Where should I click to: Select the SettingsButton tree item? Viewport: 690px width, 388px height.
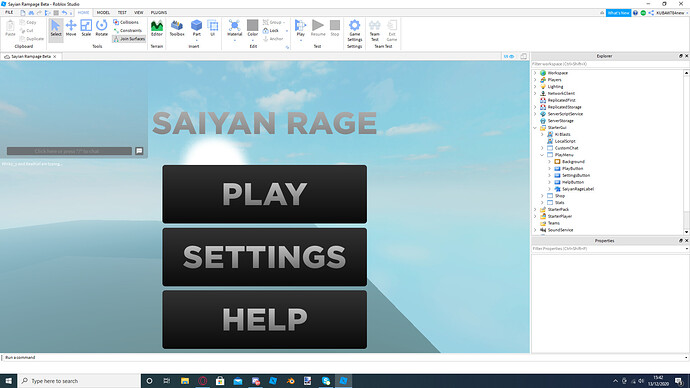[x=576, y=176]
